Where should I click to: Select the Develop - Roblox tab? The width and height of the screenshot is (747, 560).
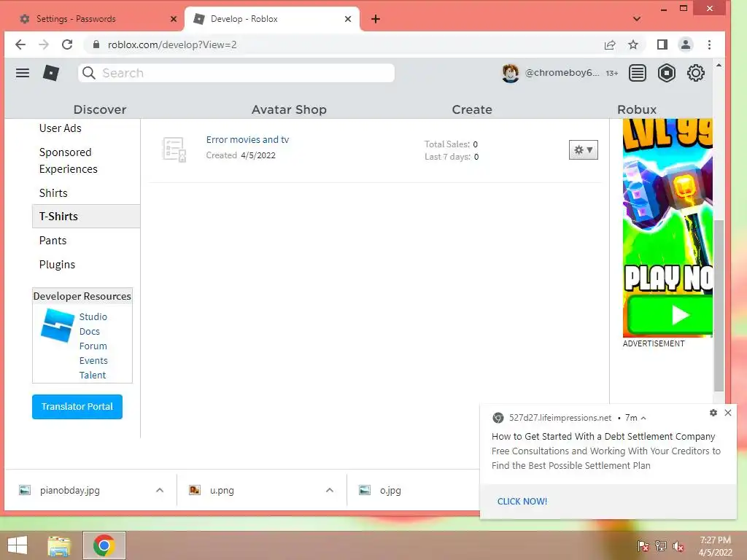pos(272,19)
